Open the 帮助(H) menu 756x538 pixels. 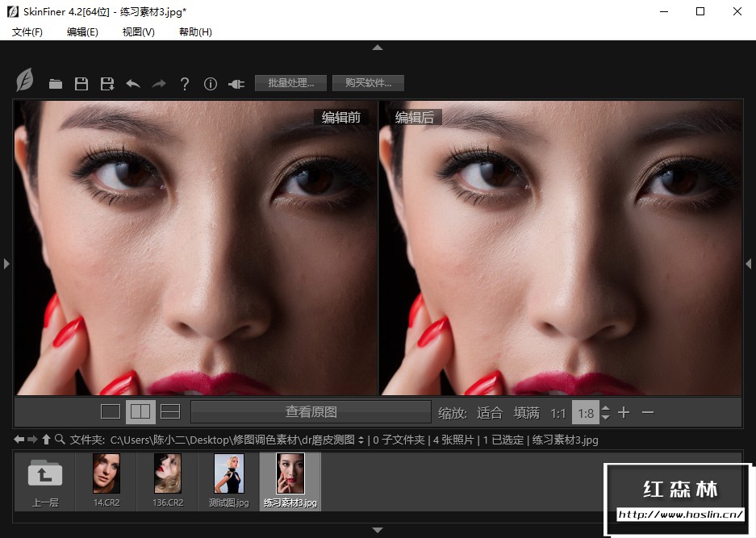coord(195,31)
